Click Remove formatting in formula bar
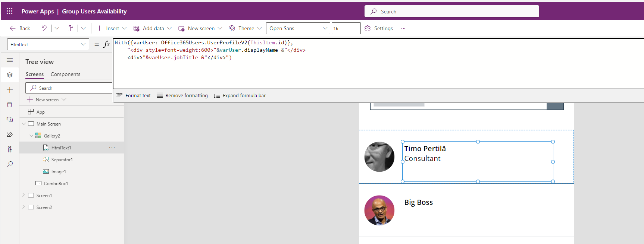The image size is (644, 244). [x=182, y=95]
